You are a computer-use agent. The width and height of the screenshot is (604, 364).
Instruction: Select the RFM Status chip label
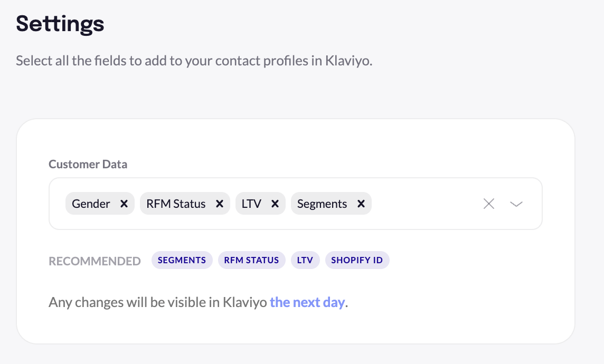click(x=175, y=203)
